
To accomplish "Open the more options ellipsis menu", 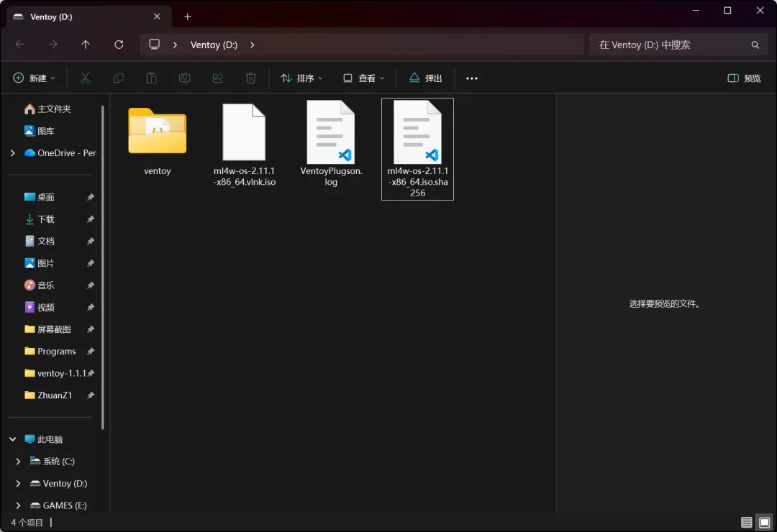I will point(472,78).
